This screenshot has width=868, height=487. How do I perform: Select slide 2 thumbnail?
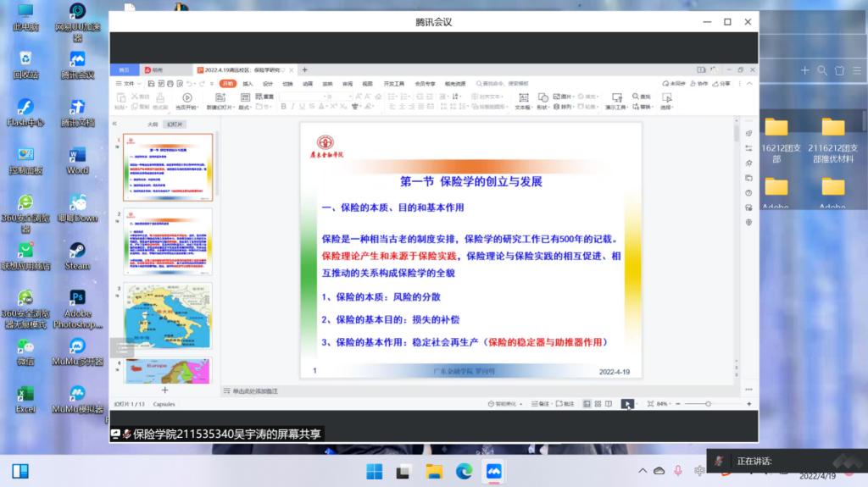pos(168,241)
